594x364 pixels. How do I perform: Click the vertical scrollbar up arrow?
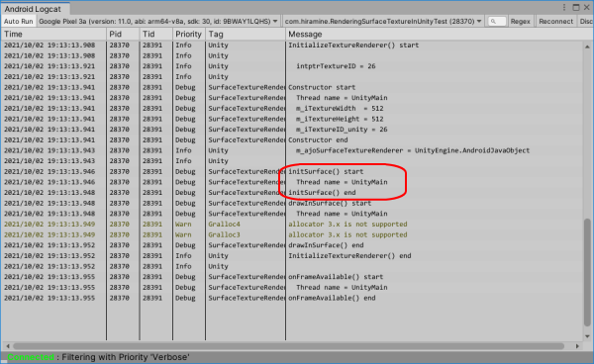tap(587, 46)
